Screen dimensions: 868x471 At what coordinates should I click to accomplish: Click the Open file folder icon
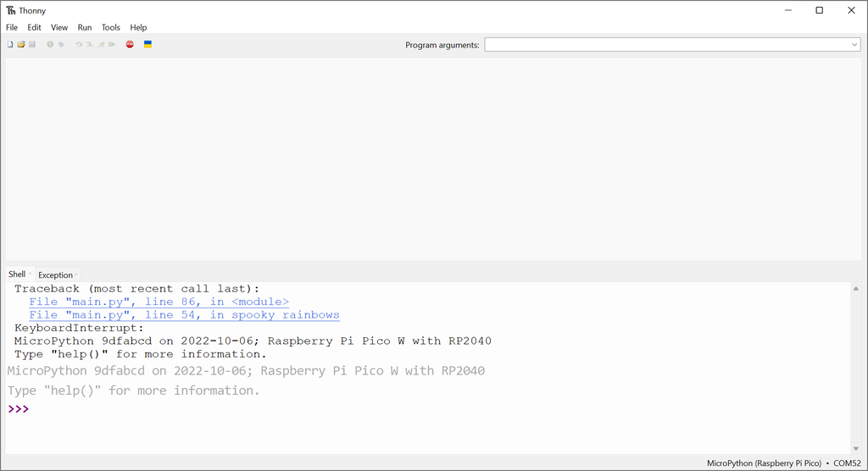pyautogui.click(x=21, y=44)
